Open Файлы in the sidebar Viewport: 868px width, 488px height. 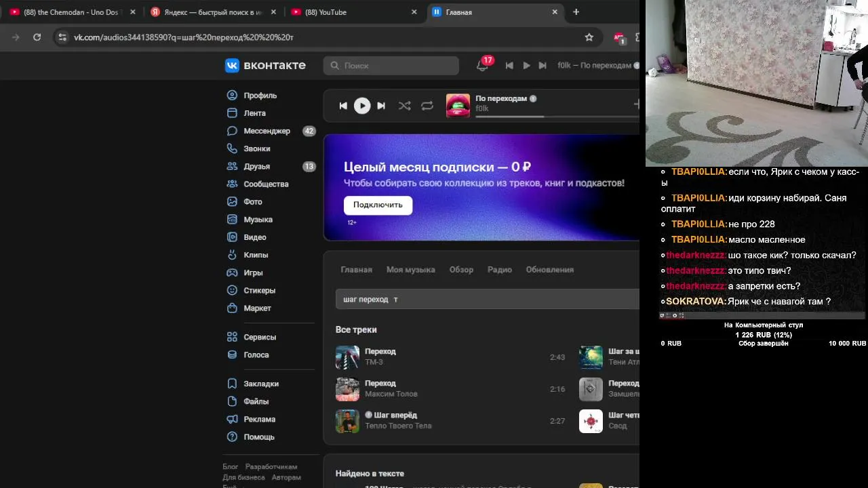click(248, 401)
